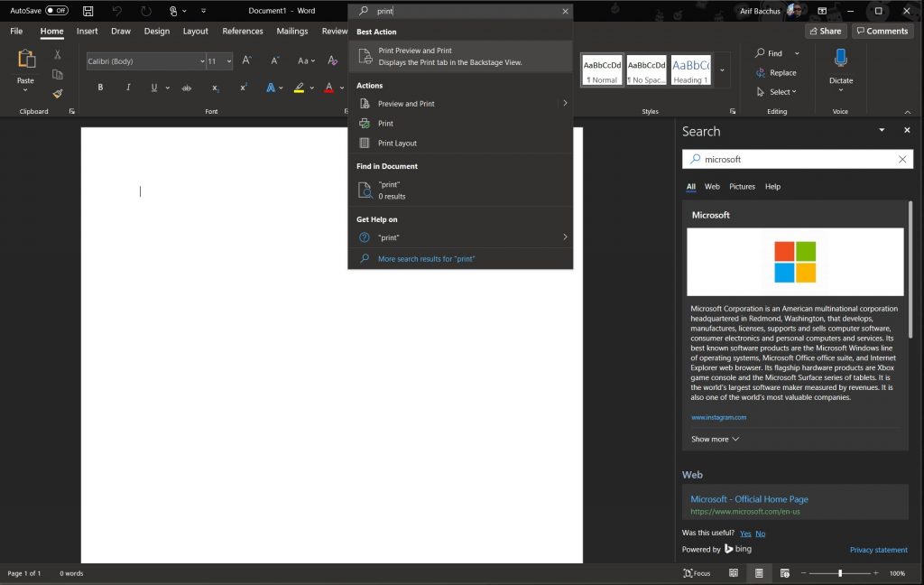The width and height of the screenshot is (924, 585).
Task: Click the Search pane microsoft input field
Action: pyautogui.click(x=794, y=159)
